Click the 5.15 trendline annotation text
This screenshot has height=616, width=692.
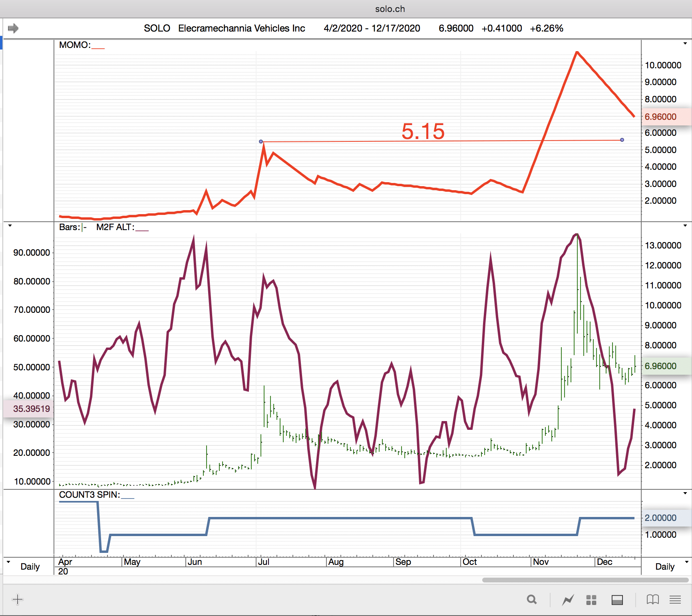click(423, 131)
